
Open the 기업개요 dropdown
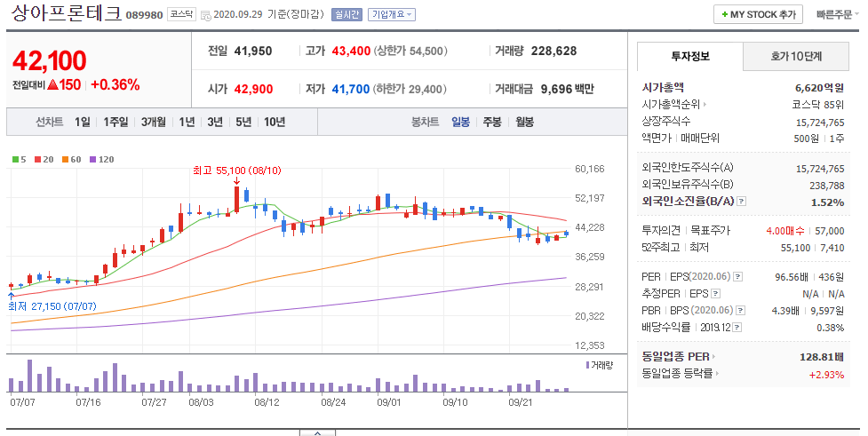392,14
